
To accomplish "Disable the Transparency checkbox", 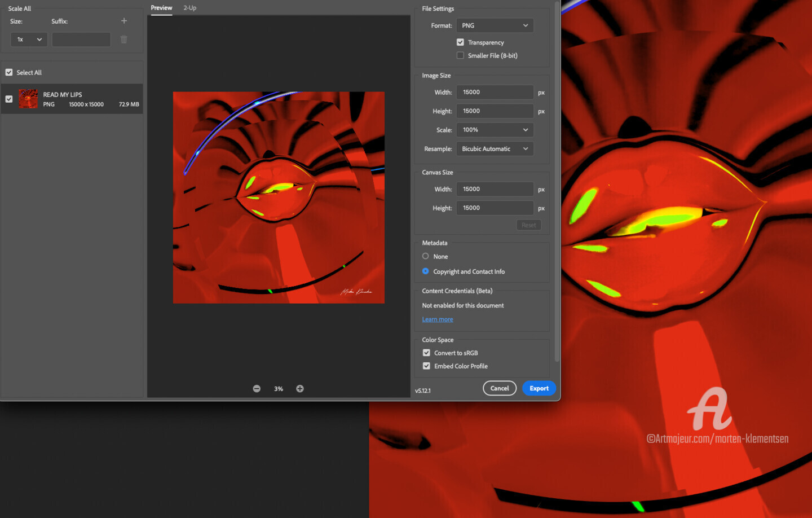I will (x=460, y=42).
